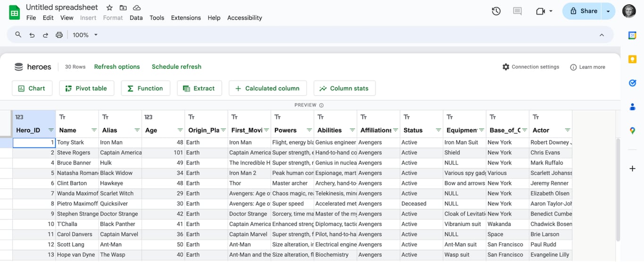Viewport: 644px width, 262px height.
Task: Open Google Calendar side panel
Action: [x=632, y=35]
